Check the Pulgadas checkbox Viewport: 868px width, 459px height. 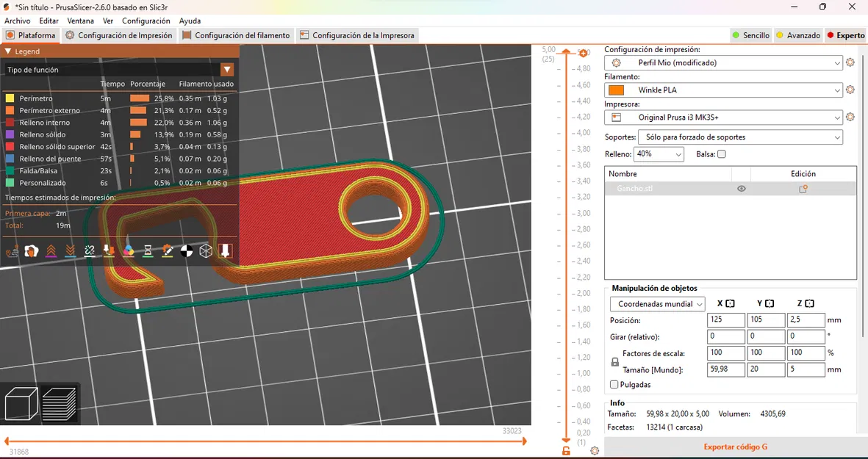coord(614,385)
